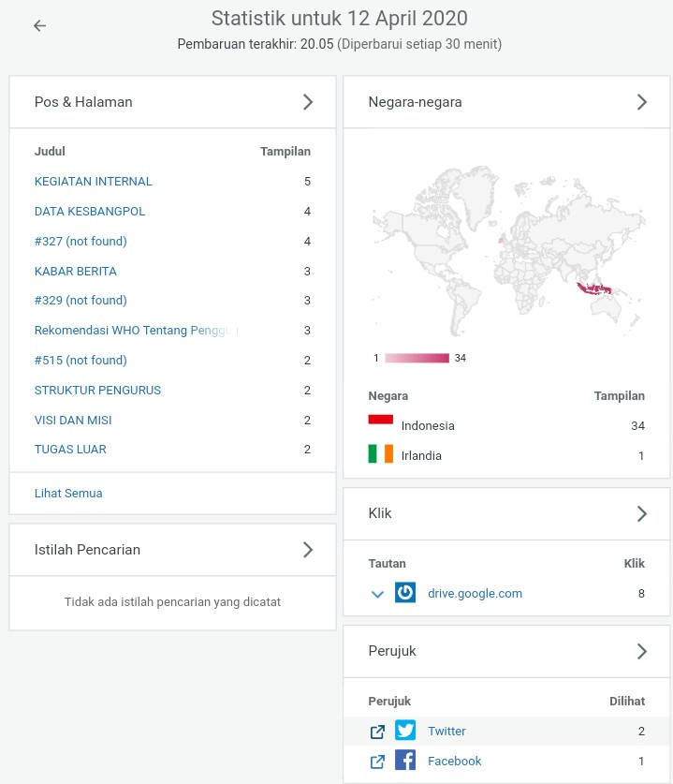
Task: Open the Facebook referrer link
Action: click(454, 761)
